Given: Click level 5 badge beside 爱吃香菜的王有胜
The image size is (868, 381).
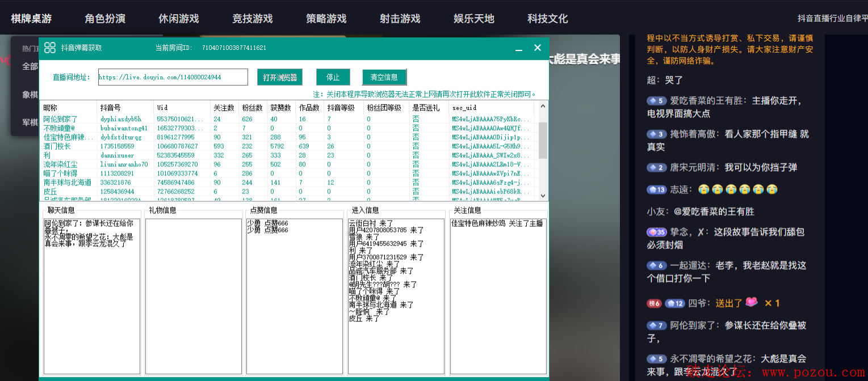Looking at the screenshot, I should [656, 101].
